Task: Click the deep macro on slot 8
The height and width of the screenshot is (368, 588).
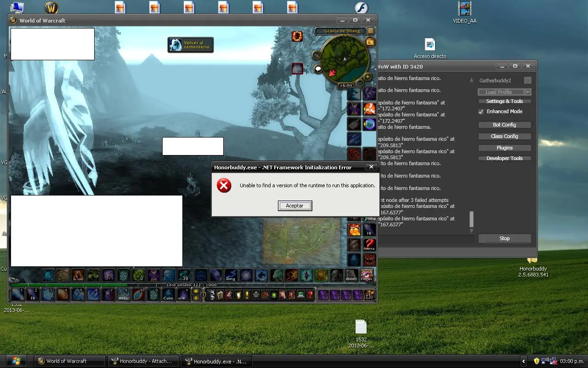Action: 123,294
